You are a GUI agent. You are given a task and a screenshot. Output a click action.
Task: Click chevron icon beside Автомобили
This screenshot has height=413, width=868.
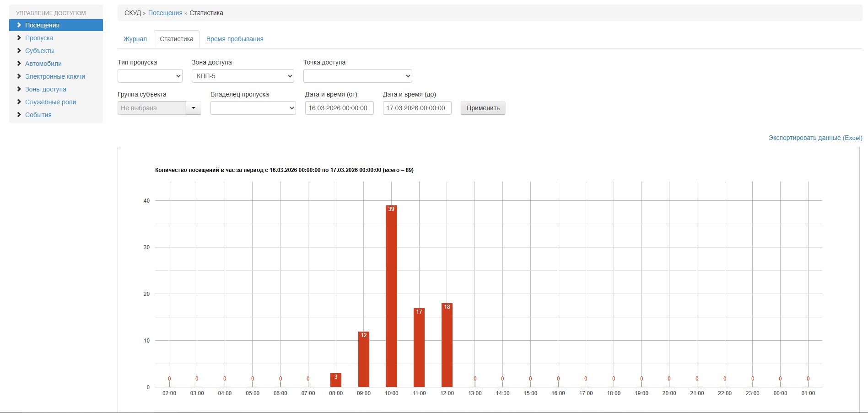pyautogui.click(x=19, y=64)
